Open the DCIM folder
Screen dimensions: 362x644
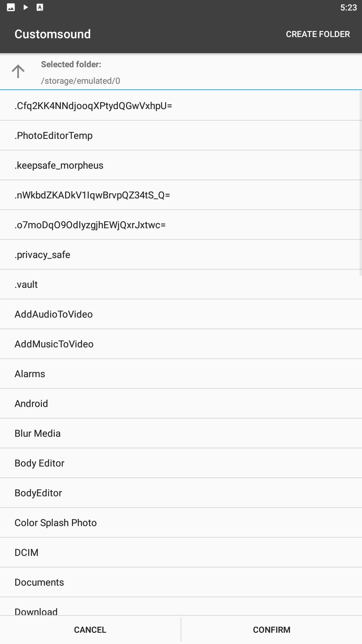pos(181,553)
